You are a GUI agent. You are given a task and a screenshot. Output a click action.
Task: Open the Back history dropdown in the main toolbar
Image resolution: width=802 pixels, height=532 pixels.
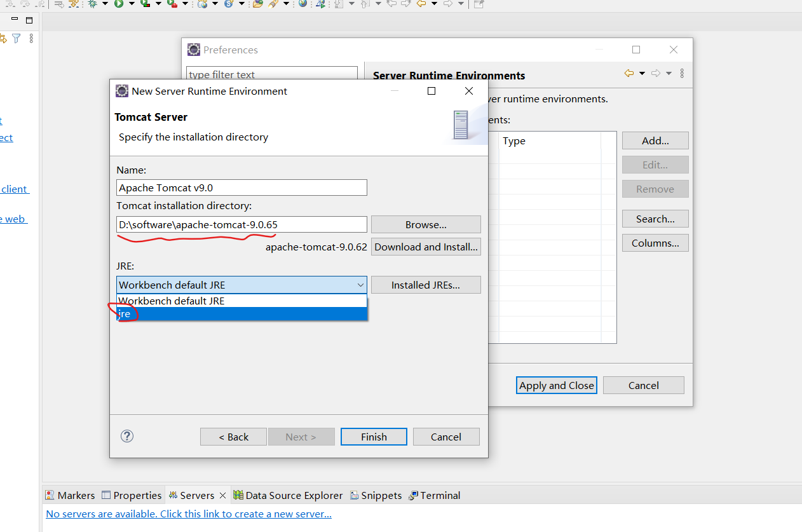pyautogui.click(x=434, y=4)
